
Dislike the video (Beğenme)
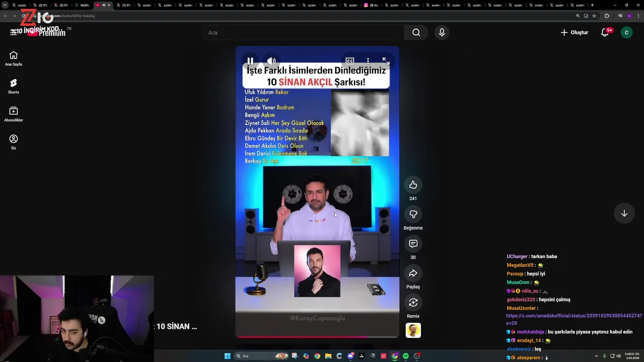[413, 214]
